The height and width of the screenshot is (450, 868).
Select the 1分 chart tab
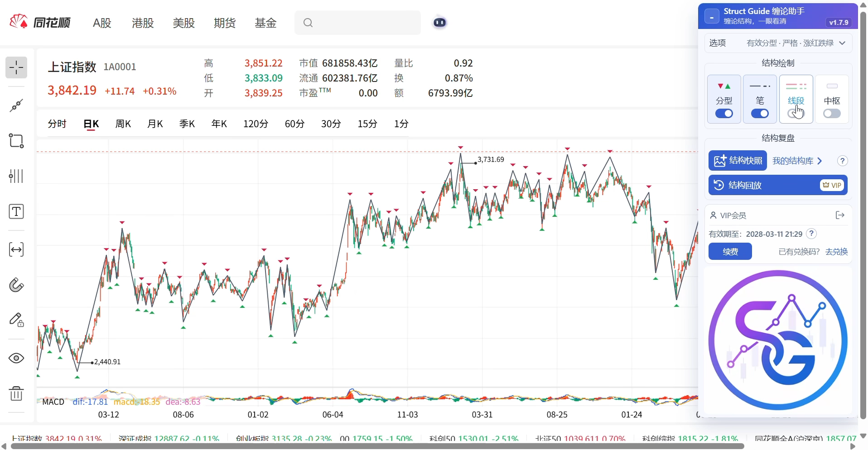click(401, 124)
